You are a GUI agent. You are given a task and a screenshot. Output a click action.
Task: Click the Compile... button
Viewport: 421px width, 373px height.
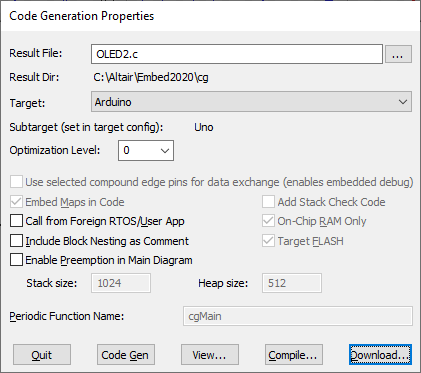tap(294, 355)
